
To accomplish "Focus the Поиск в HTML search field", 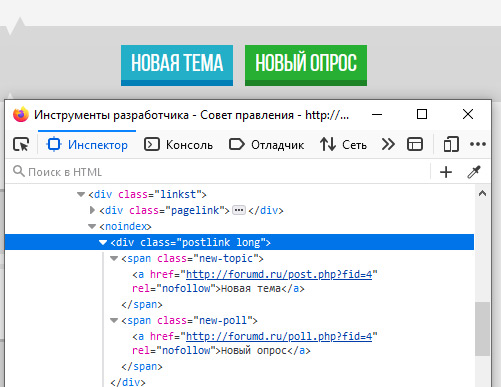I will click(x=218, y=172).
